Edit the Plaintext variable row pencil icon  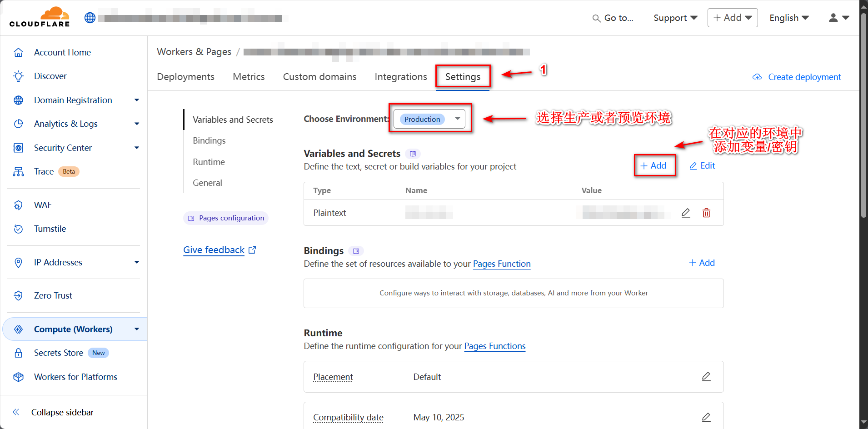pos(686,213)
